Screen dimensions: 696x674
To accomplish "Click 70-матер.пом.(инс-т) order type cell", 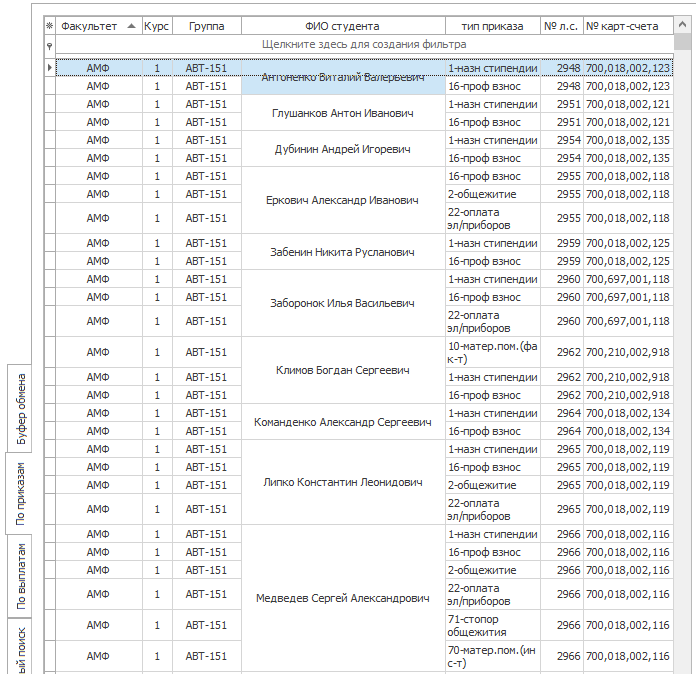I will [x=493, y=656].
